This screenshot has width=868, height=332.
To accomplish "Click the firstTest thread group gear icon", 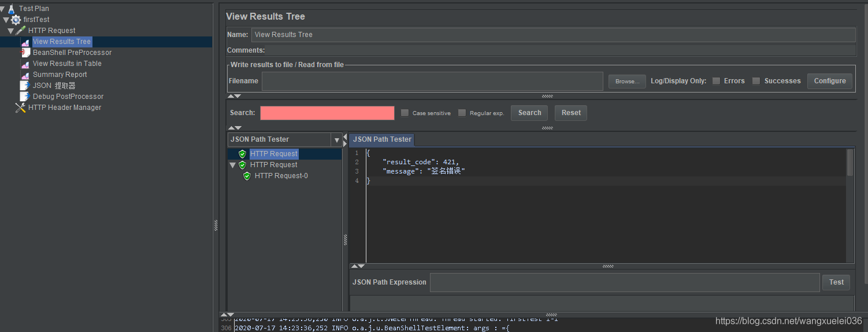I will (x=16, y=20).
